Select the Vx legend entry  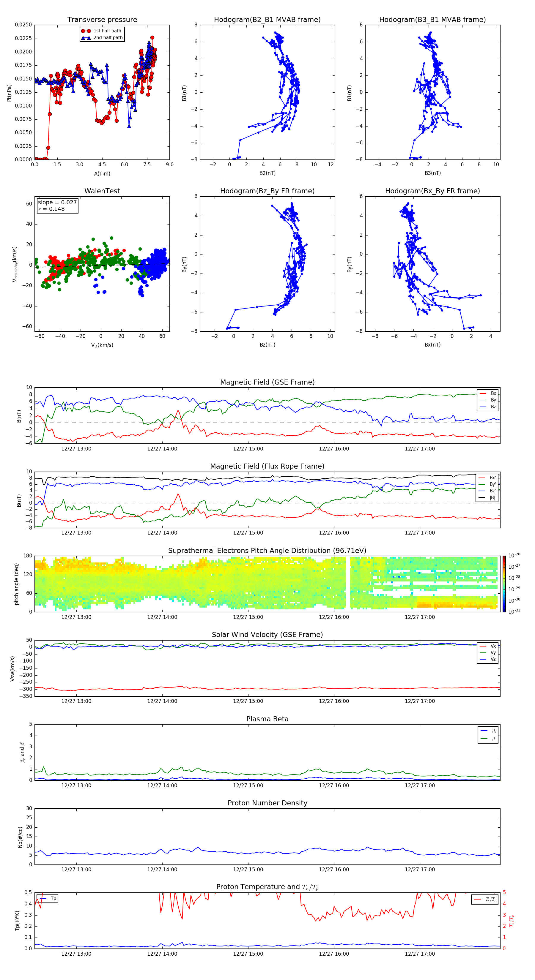[x=488, y=646]
